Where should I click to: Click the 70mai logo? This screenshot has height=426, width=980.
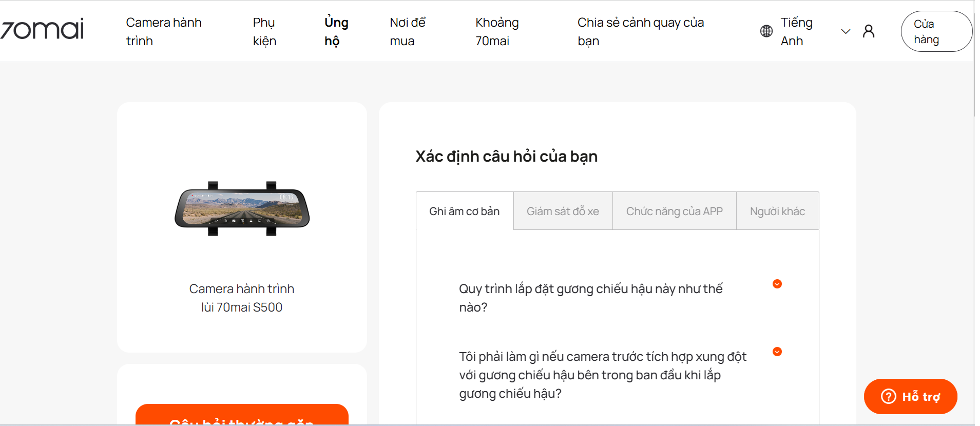(x=43, y=30)
